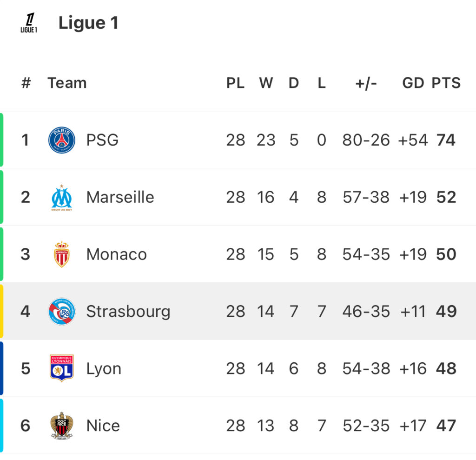Select the Marseille team name

tap(120, 197)
